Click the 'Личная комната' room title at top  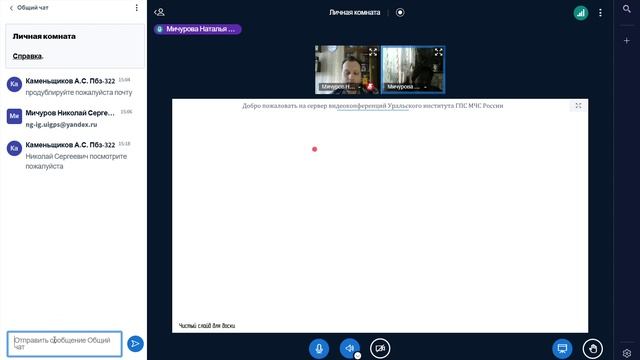click(354, 13)
